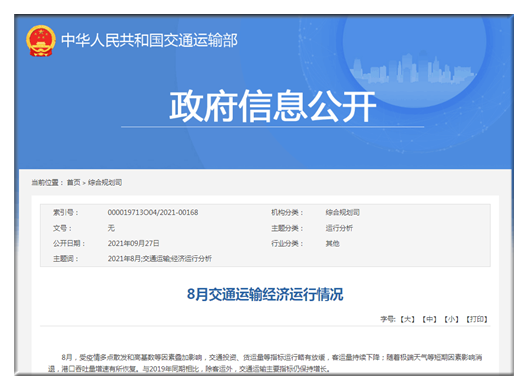Select the 索引号 label
528x390 pixels.
click(65, 213)
